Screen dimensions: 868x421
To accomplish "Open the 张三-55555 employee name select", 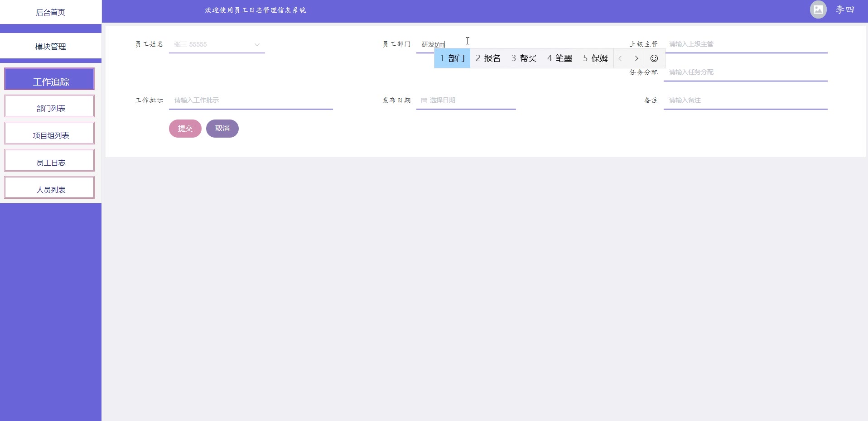I will 217,44.
